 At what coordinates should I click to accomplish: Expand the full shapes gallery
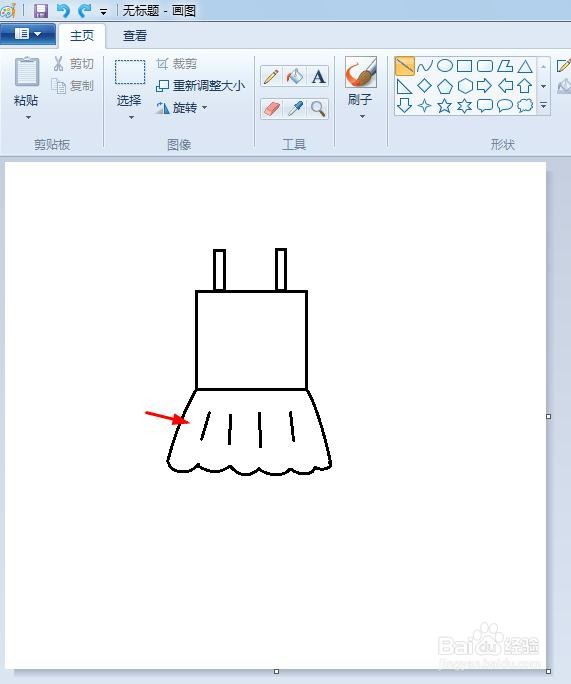(544, 105)
